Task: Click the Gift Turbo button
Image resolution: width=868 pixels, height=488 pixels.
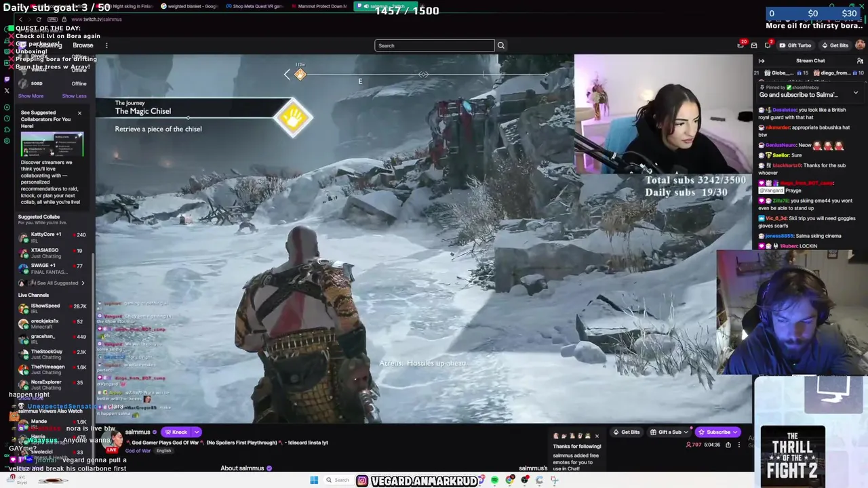Action: [795, 45]
